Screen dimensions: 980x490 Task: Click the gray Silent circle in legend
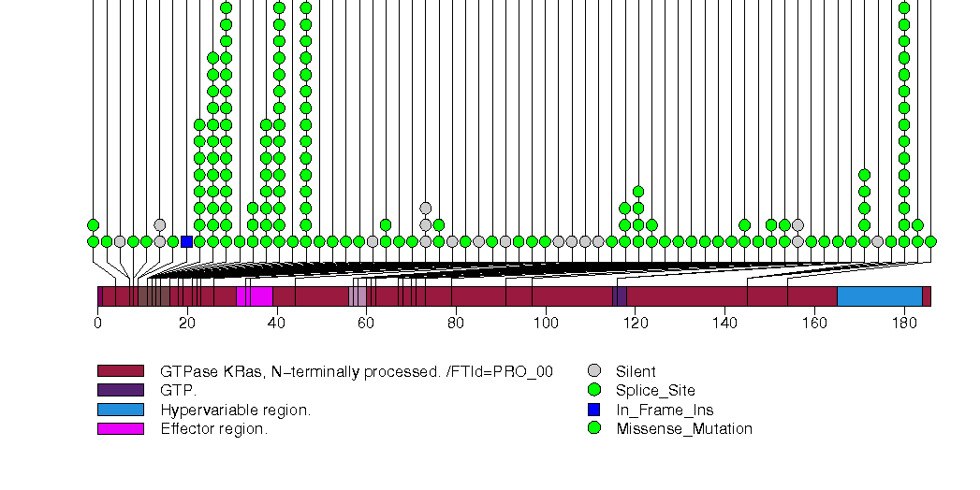[593, 371]
